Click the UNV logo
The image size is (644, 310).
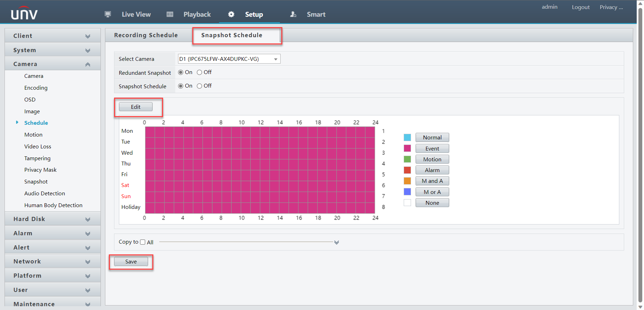24,14
